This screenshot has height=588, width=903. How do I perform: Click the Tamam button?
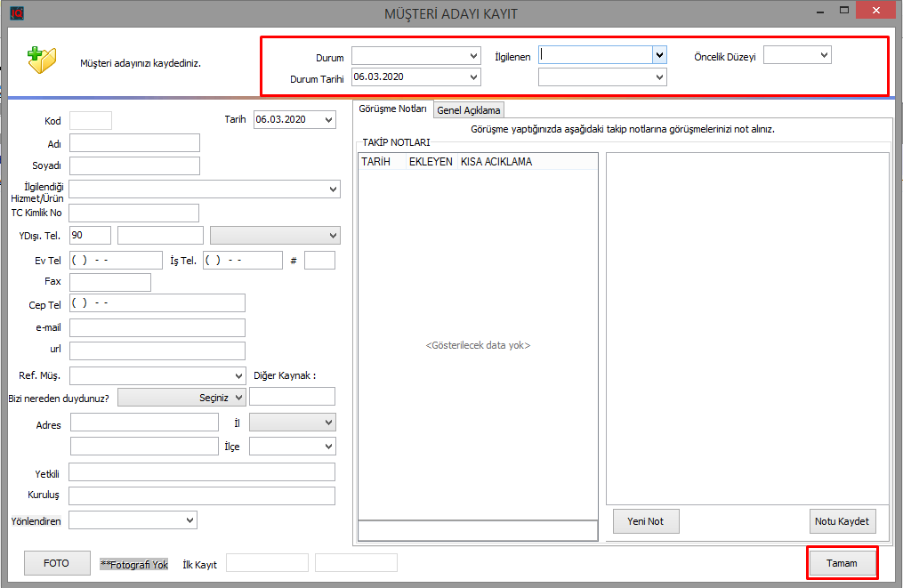point(842,563)
